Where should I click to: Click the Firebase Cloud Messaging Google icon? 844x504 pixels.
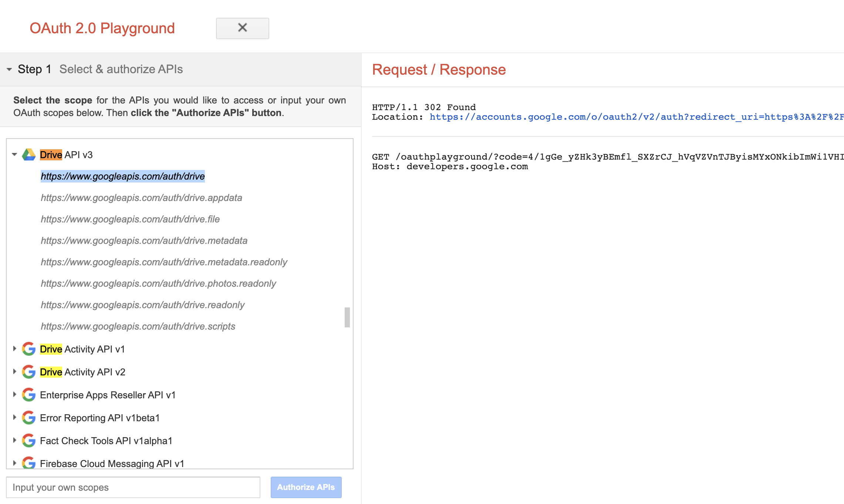[x=28, y=463]
